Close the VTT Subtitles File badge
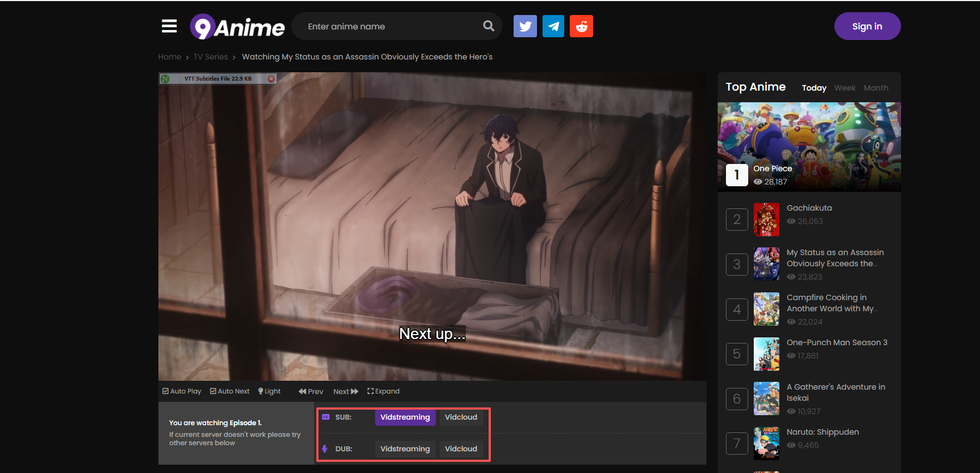 [x=271, y=79]
